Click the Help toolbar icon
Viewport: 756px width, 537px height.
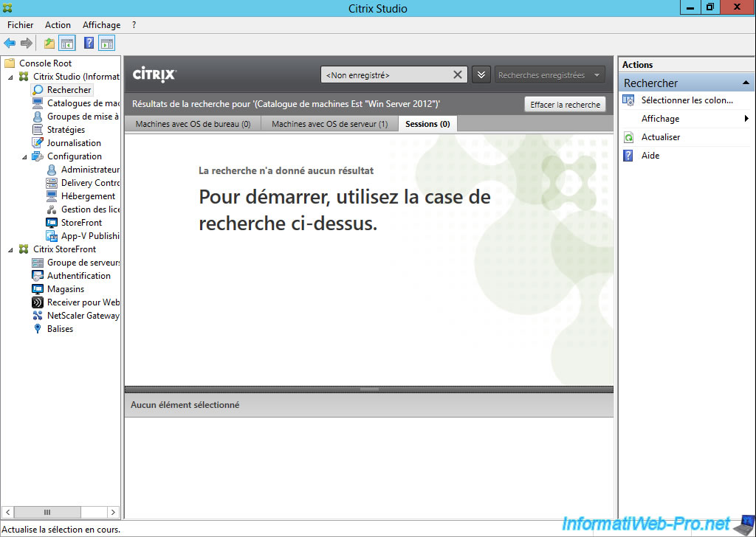coord(89,44)
